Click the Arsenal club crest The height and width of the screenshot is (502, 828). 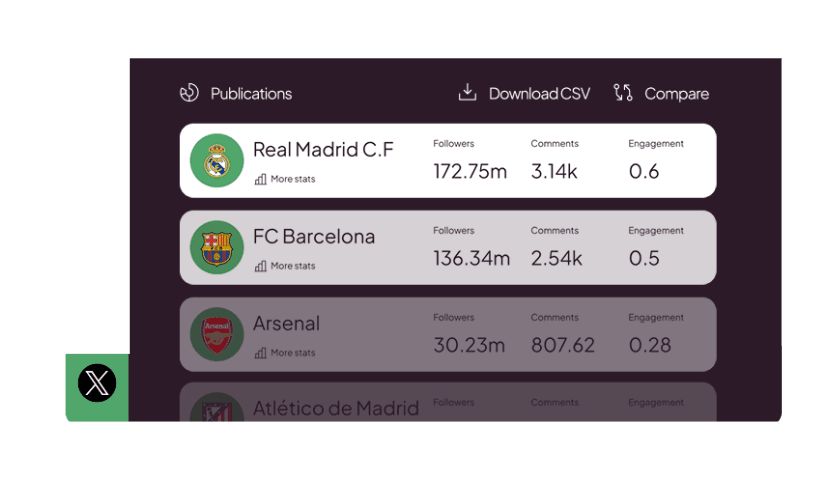click(217, 334)
